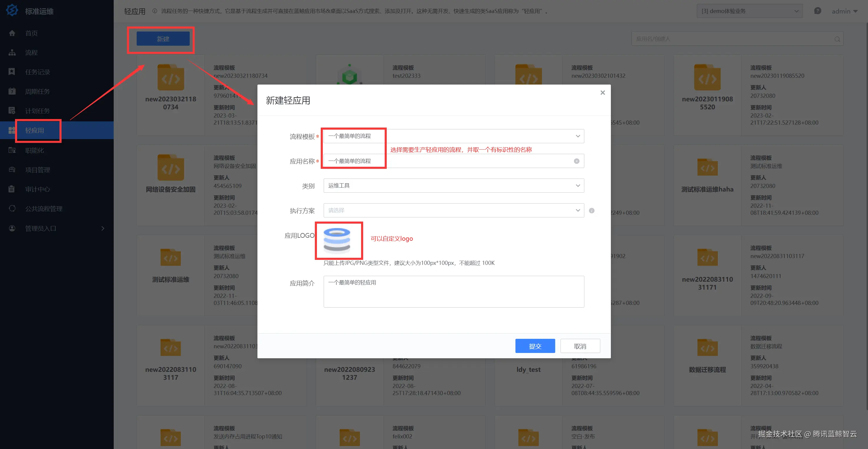Viewport: 868px width, 449px height.
Task: Open 审计中心 in the sidebar
Action: (37, 189)
